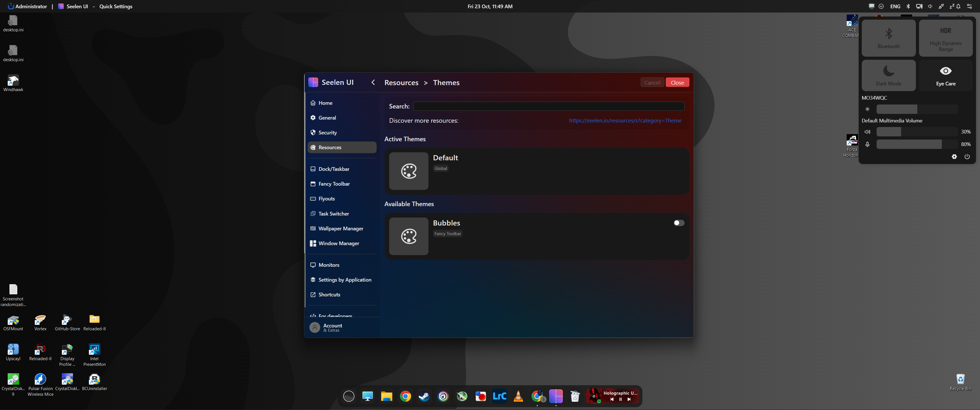Open Shortcuts settings

click(x=342, y=295)
